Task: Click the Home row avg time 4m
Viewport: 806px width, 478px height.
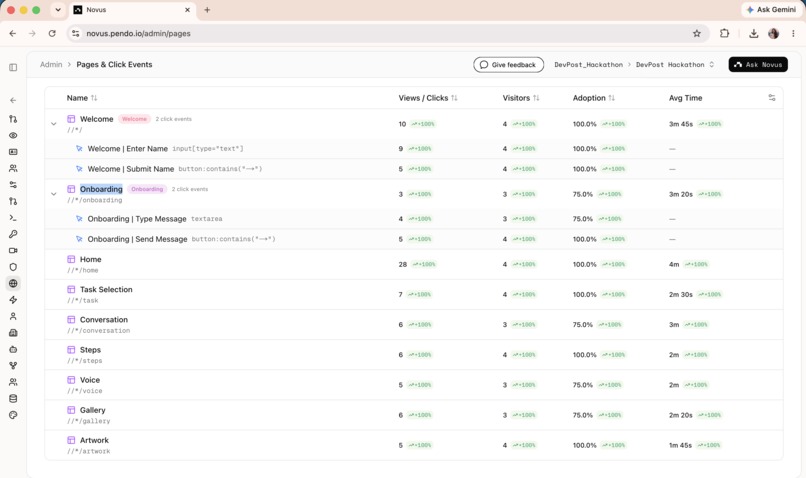Action: pyautogui.click(x=674, y=264)
